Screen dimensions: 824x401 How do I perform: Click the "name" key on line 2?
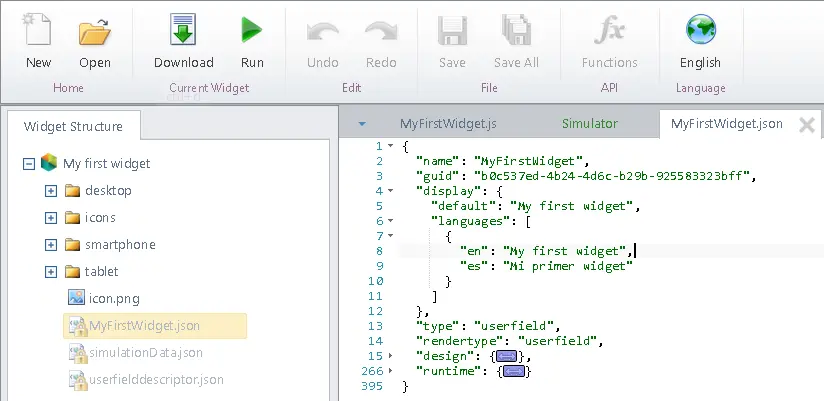(438, 161)
